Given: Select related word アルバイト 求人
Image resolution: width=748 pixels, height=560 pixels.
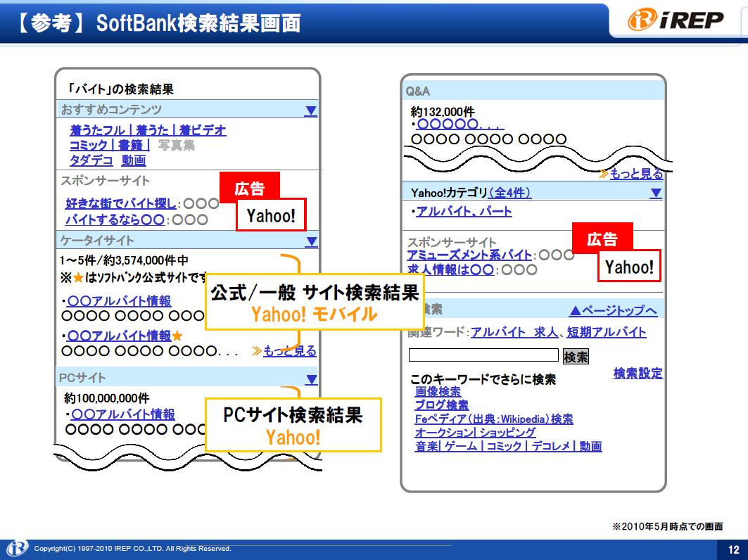Looking at the screenshot, I should (514, 333).
